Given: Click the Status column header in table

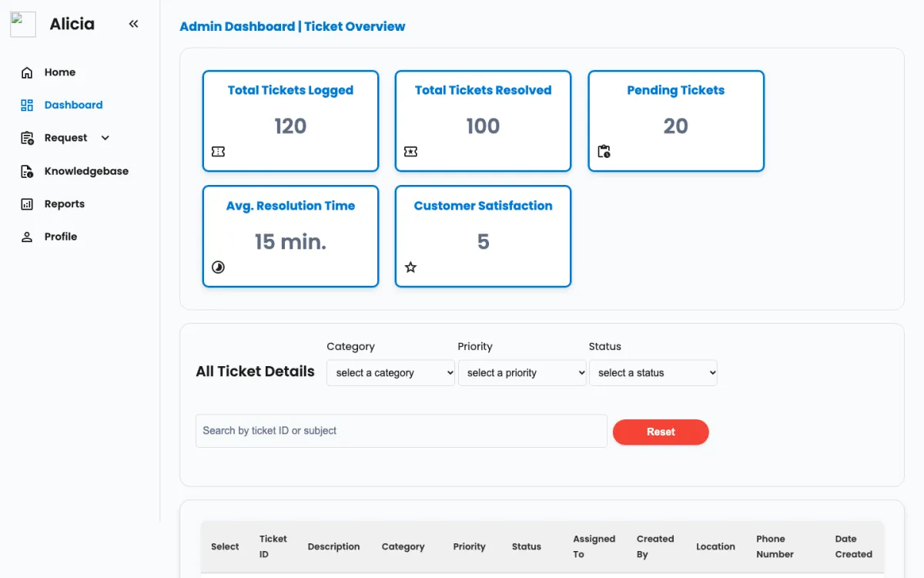Looking at the screenshot, I should click(527, 546).
